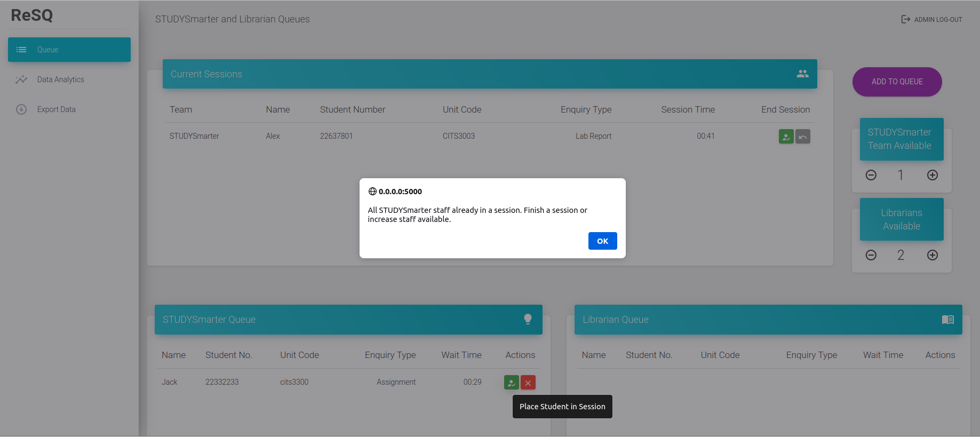The width and height of the screenshot is (980, 437).
Task: Click the lightbulb icon in STUDYSmarter Queue header
Action: tap(528, 319)
